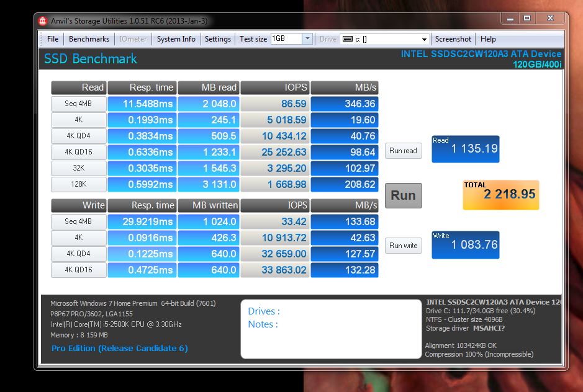This screenshot has height=392, width=583.
Task: Maximize the Anvil's Storage Utilities window
Action: point(527,18)
